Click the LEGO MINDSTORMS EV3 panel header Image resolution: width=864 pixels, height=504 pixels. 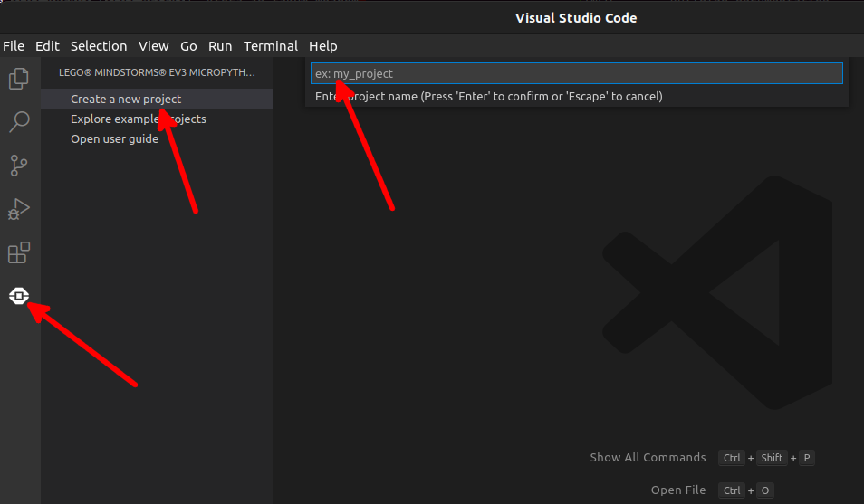point(157,71)
